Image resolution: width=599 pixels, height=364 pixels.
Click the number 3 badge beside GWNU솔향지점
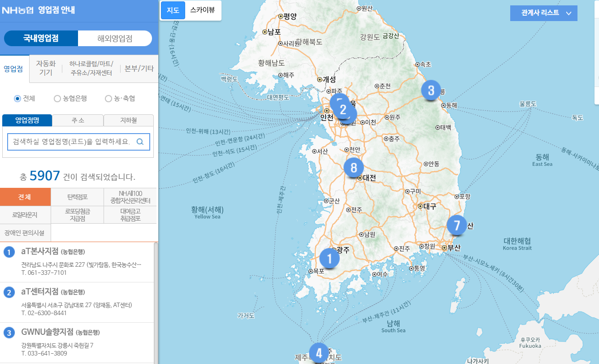click(9, 333)
